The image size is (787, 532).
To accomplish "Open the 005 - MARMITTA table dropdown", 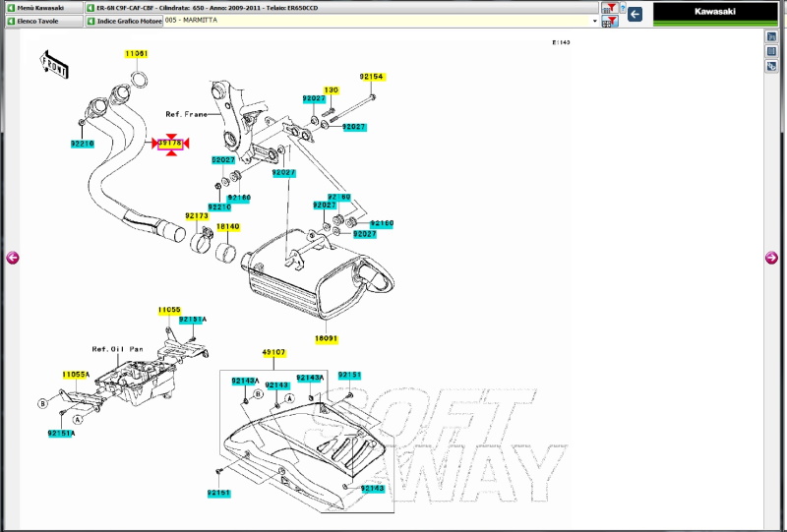I will (594, 21).
